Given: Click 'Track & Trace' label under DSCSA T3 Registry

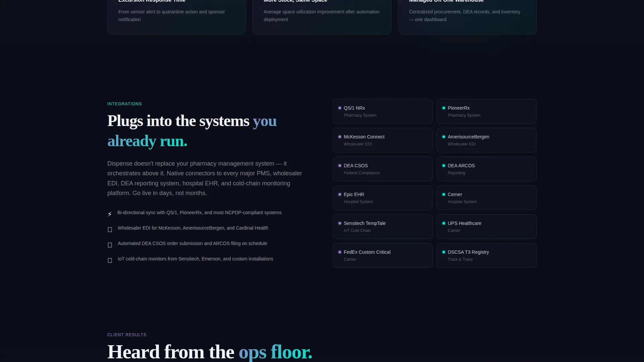Looking at the screenshot, I should click(460, 259).
